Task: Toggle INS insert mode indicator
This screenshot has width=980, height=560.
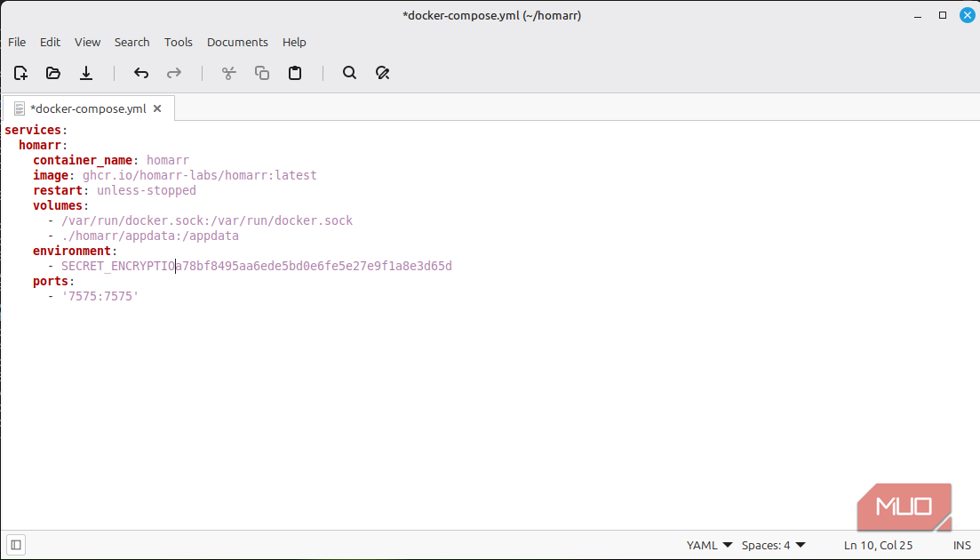Action: [962, 545]
